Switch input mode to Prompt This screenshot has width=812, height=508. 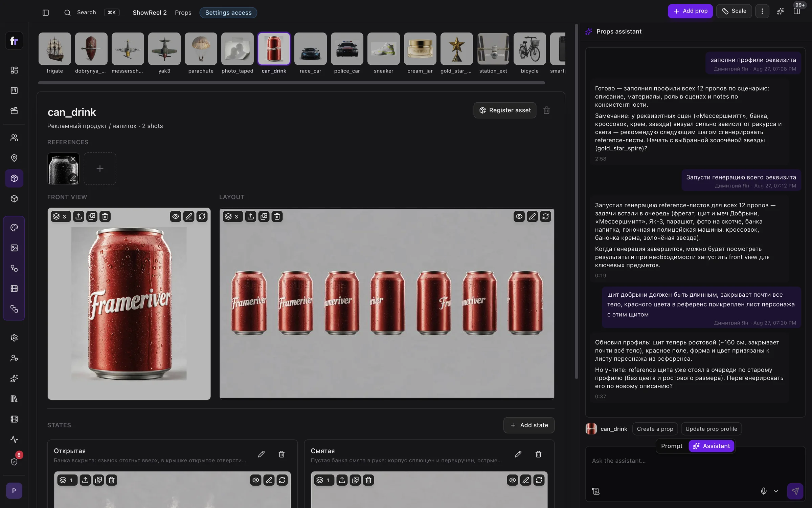coord(672,446)
